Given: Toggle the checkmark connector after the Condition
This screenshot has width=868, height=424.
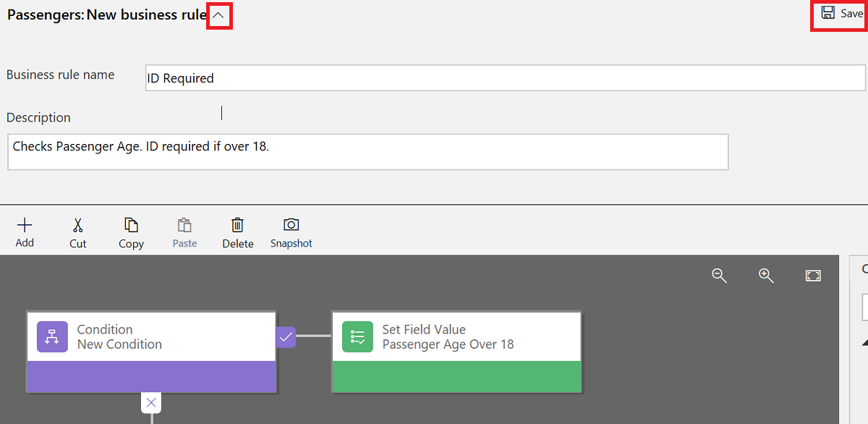Looking at the screenshot, I should point(285,336).
